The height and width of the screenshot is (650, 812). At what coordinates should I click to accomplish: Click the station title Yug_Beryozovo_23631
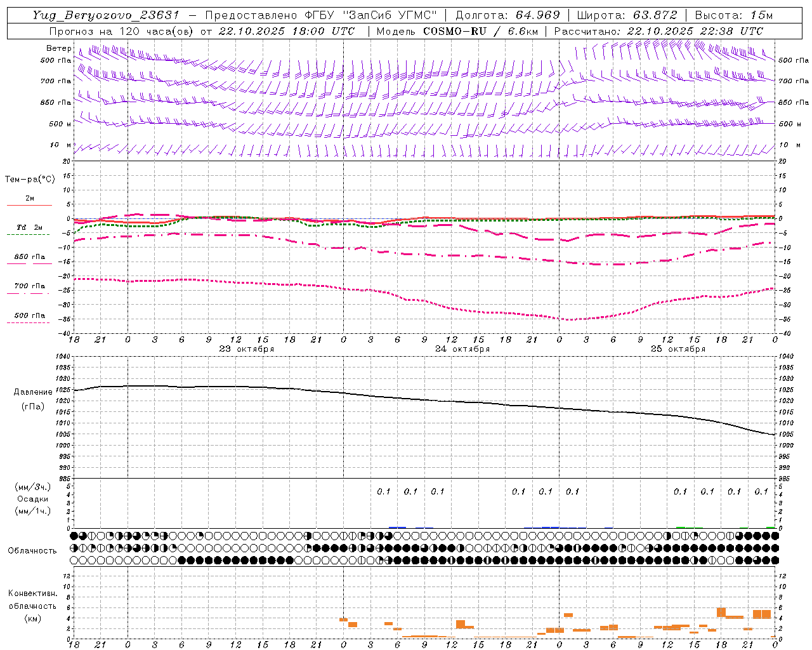pos(107,15)
